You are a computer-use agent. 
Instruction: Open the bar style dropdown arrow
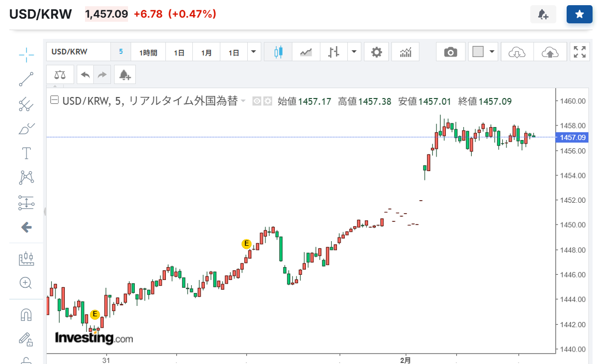[x=354, y=52]
